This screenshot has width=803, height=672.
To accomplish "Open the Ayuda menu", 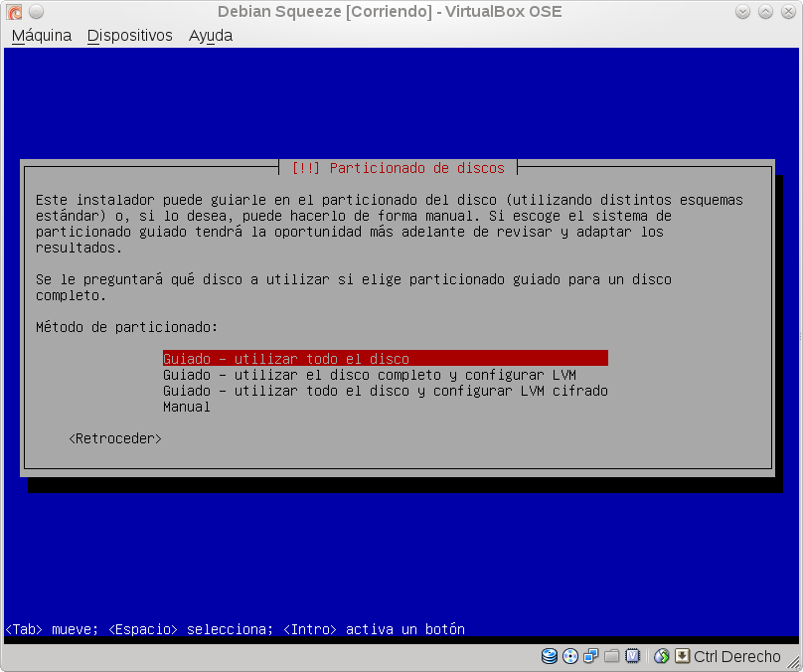I will tap(211, 36).
